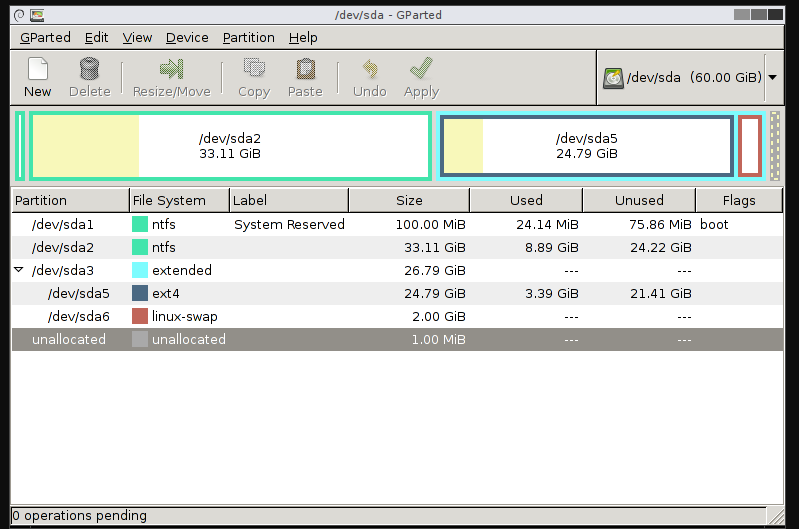
Task: Click the window resize grip in corner
Action: click(776, 516)
